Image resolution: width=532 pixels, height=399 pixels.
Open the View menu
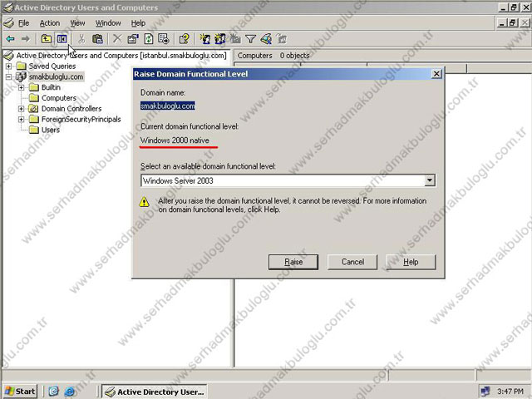77,23
